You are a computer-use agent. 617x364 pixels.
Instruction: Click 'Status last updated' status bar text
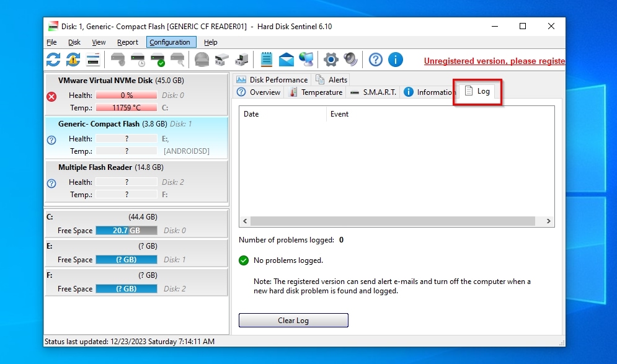(130, 342)
